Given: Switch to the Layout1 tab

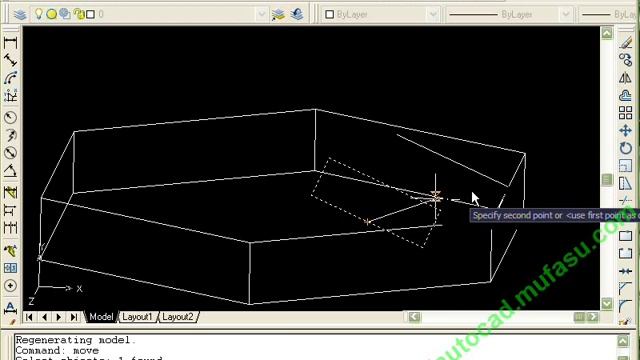Looking at the screenshot, I should [137, 317].
